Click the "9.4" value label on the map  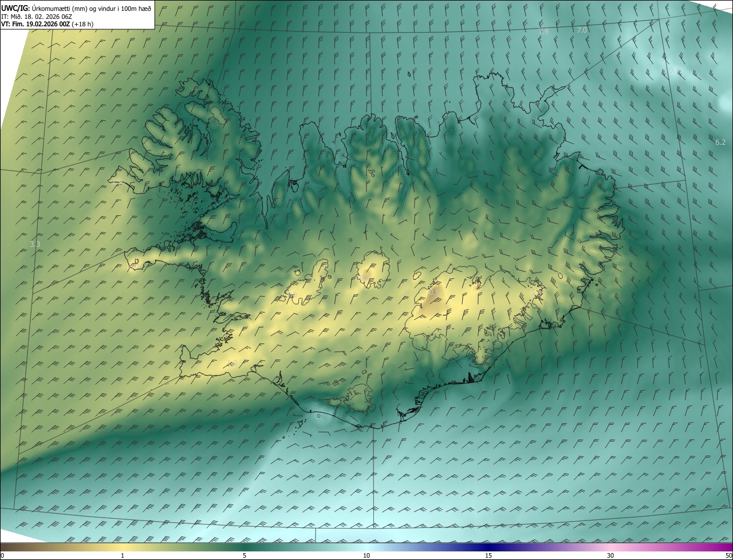coord(675,70)
